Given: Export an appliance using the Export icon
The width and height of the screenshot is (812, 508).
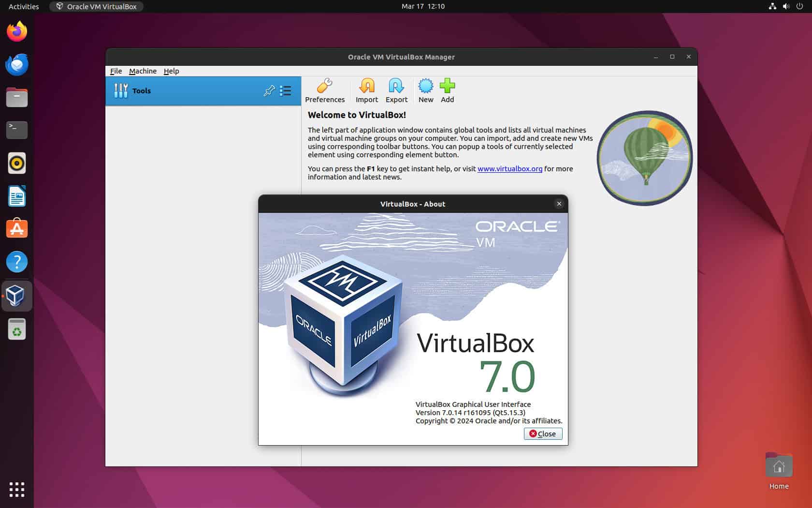Looking at the screenshot, I should point(396,90).
